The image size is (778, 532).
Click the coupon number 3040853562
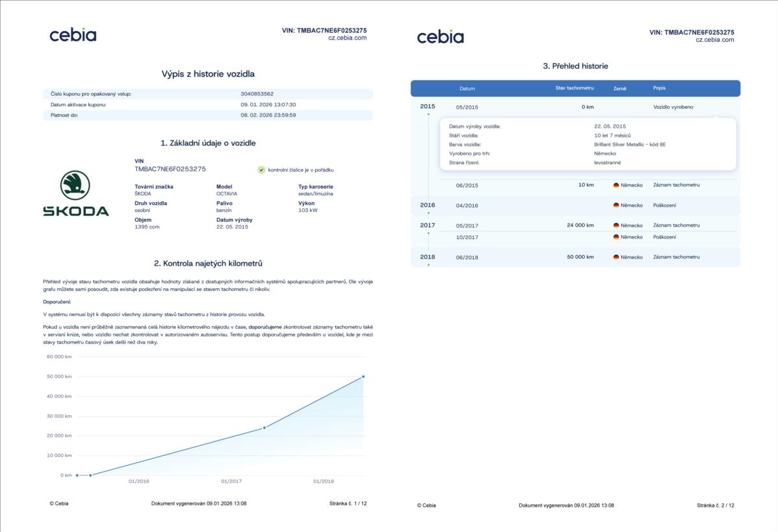(257, 94)
